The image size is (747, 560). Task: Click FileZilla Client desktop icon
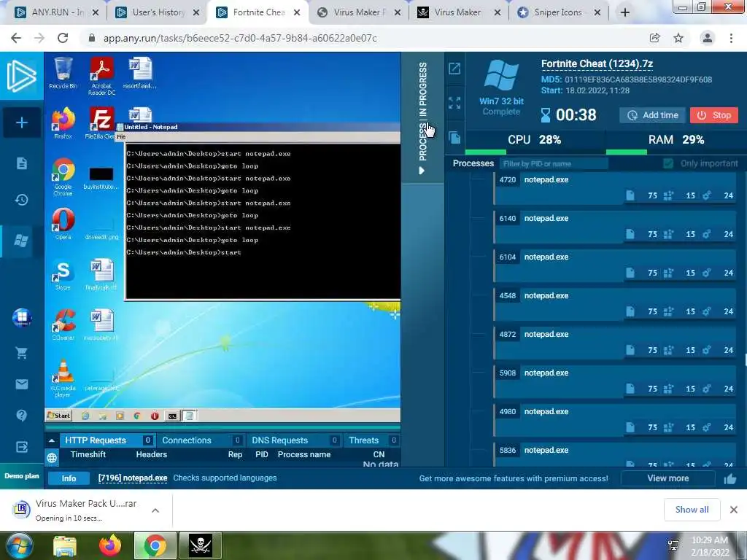click(101, 122)
